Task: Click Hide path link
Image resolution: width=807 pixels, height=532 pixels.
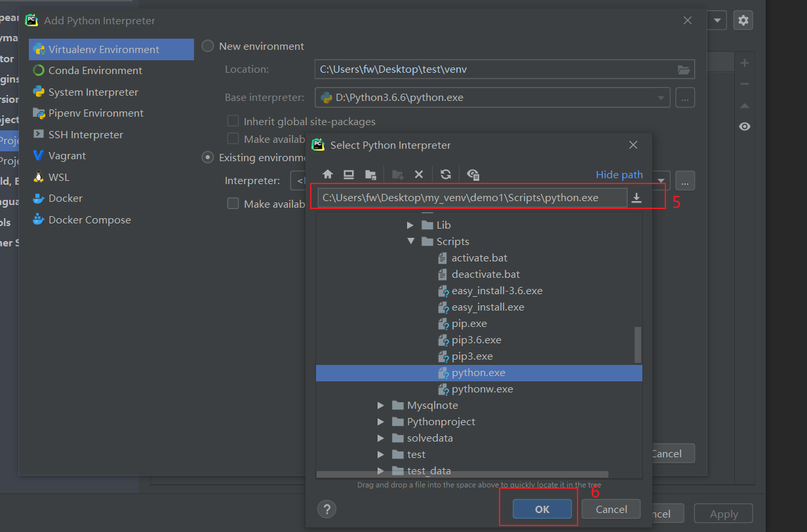Action: 620,174
